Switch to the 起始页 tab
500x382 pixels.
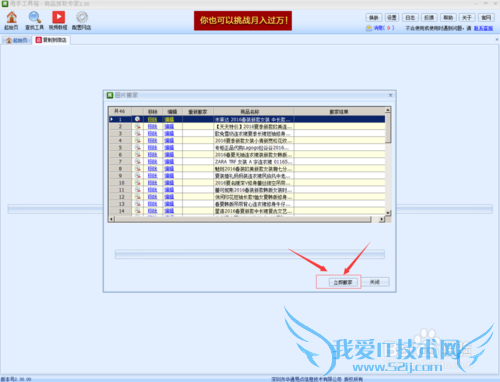click(x=17, y=40)
